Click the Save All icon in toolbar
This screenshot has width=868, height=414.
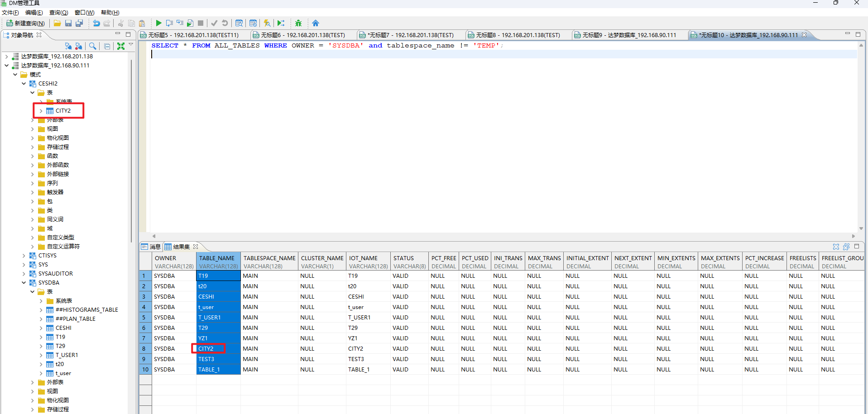tap(79, 23)
